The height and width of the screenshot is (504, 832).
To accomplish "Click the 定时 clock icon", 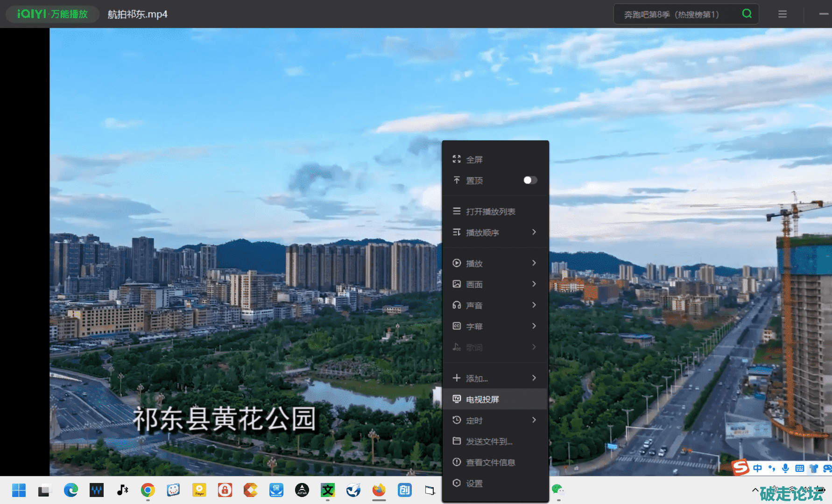I will coord(457,420).
